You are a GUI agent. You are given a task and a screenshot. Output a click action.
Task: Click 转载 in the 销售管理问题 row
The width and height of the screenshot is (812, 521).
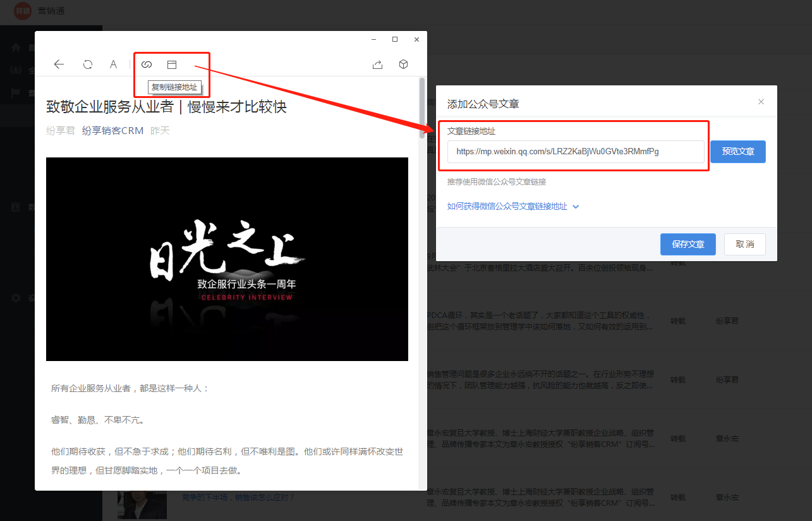pyautogui.click(x=678, y=380)
